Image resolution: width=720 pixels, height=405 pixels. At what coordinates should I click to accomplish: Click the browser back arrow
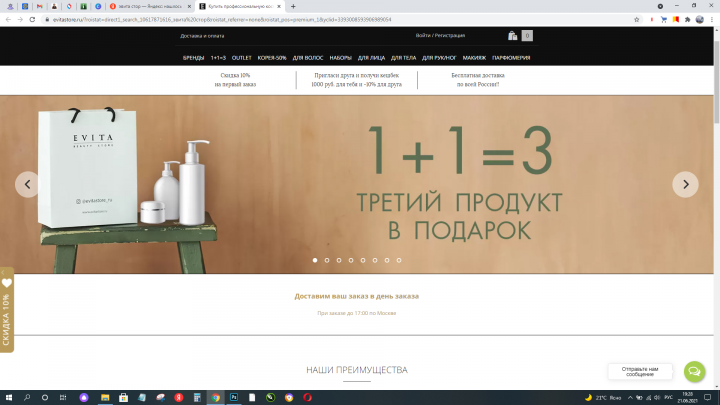click(x=8, y=20)
